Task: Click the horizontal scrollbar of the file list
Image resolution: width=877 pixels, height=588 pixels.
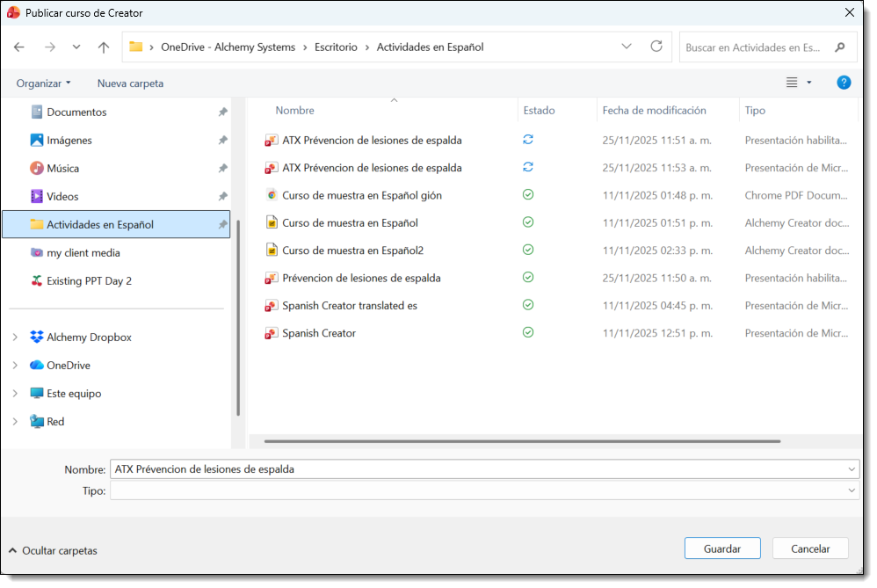Action: 522,441
